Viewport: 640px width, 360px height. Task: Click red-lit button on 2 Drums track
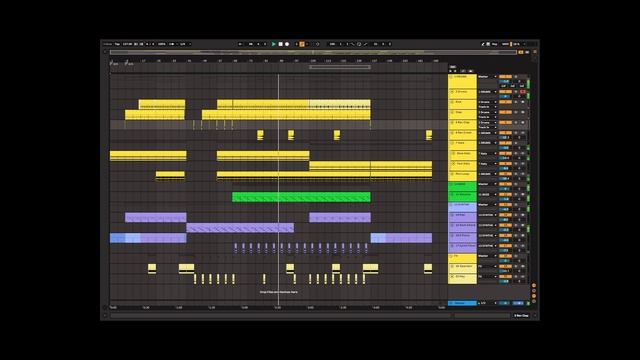pyautogui.click(x=523, y=92)
